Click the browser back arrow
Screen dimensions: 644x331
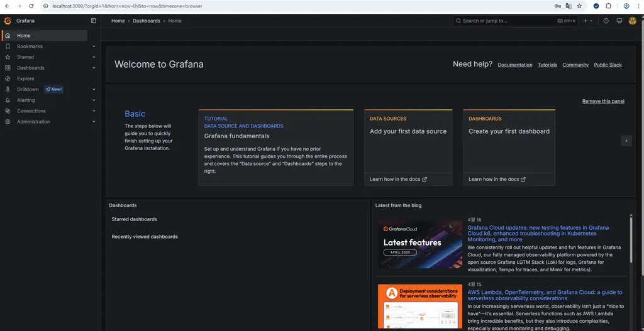click(x=7, y=6)
